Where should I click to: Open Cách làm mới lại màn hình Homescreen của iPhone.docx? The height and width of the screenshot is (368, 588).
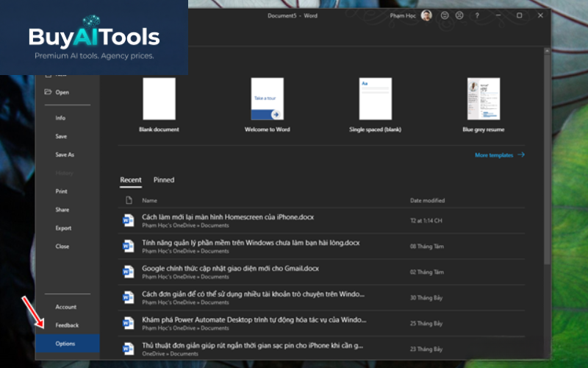[x=228, y=217]
